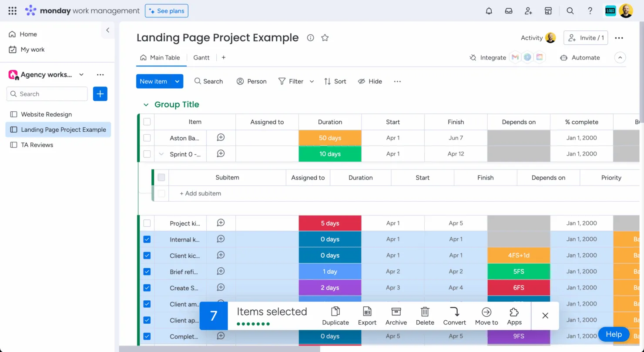The height and width of the screenshot is (352, 644).
Task: Switch to the Gantt tab
Action: point(201,57)
